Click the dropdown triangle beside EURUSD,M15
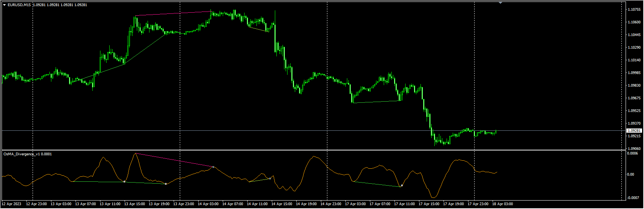Screen dimensions: 644x209 [x=4, y=5]
